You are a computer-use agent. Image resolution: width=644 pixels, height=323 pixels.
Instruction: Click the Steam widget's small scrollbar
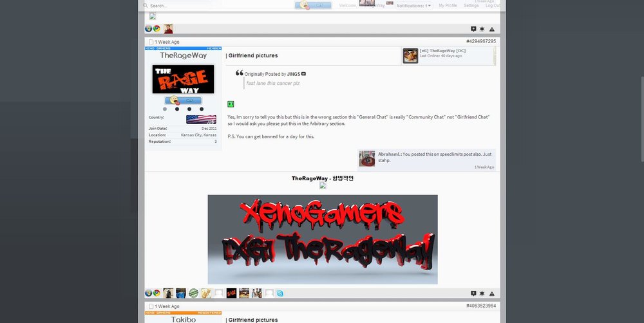(495, 56)
